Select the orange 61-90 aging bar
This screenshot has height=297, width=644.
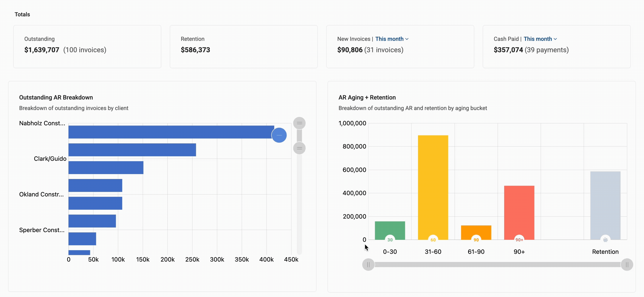tap(476, 232)
